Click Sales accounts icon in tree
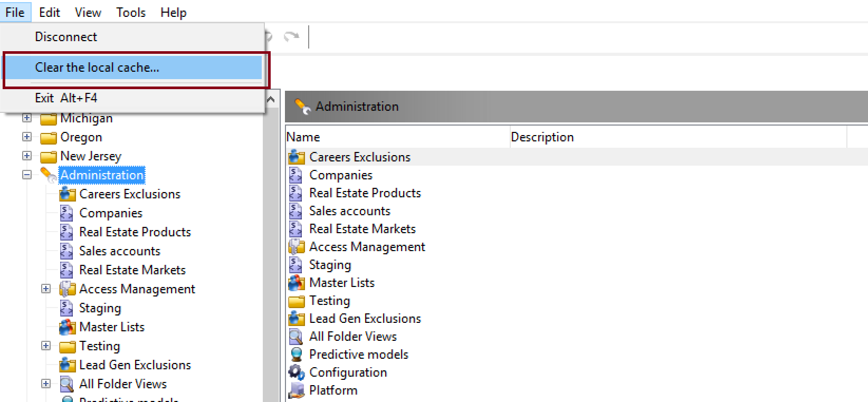Screen dimensions: 868x402 pos(66,251)
